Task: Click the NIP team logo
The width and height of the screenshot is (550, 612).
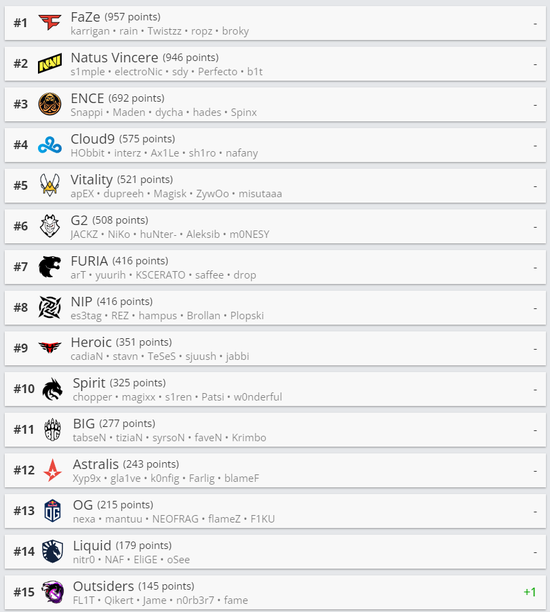Action: pos(50,307)
